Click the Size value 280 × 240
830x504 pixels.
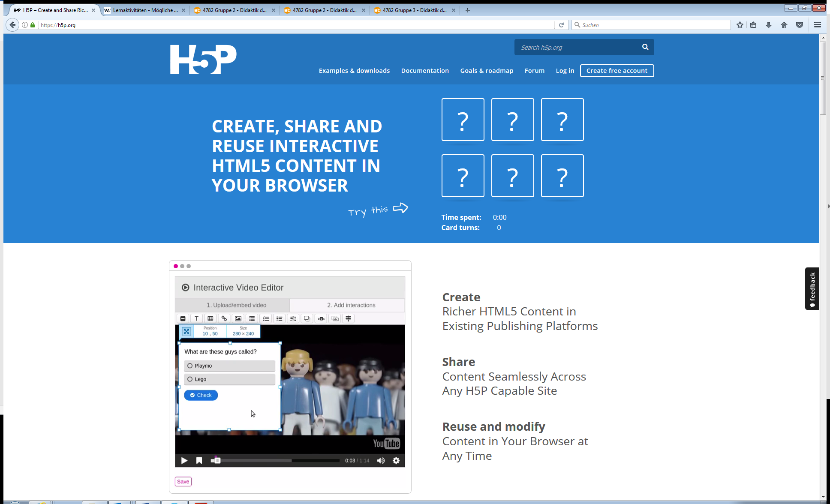[x=243, y=334]
